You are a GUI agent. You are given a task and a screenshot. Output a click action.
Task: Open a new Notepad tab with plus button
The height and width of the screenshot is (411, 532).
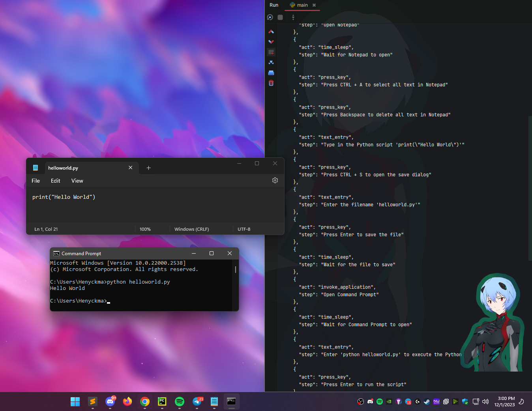point(149,168)
